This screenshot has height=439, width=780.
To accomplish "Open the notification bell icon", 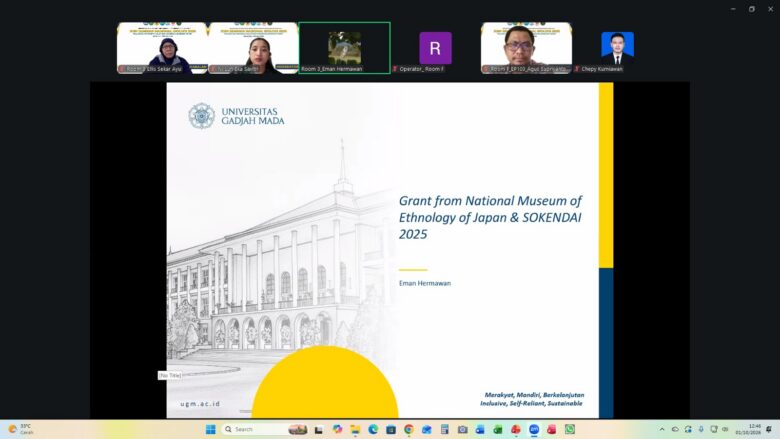I will (769, 429).
